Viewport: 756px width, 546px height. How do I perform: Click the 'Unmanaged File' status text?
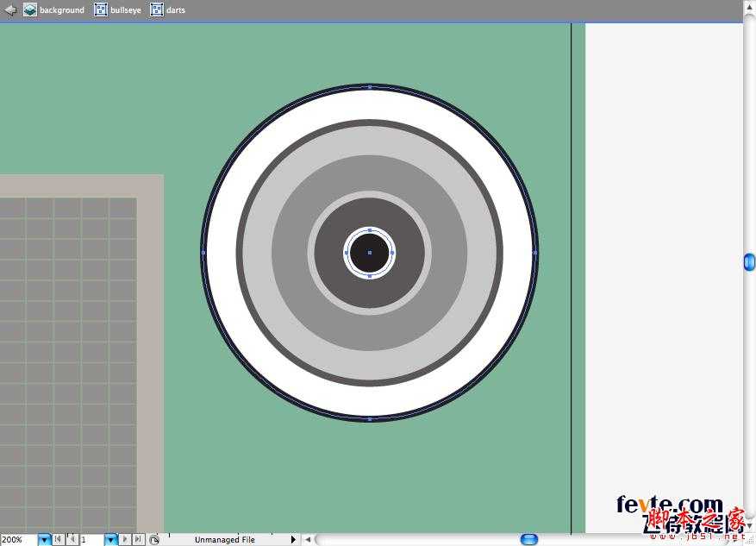pyautogui.click(x=225, y=540)
